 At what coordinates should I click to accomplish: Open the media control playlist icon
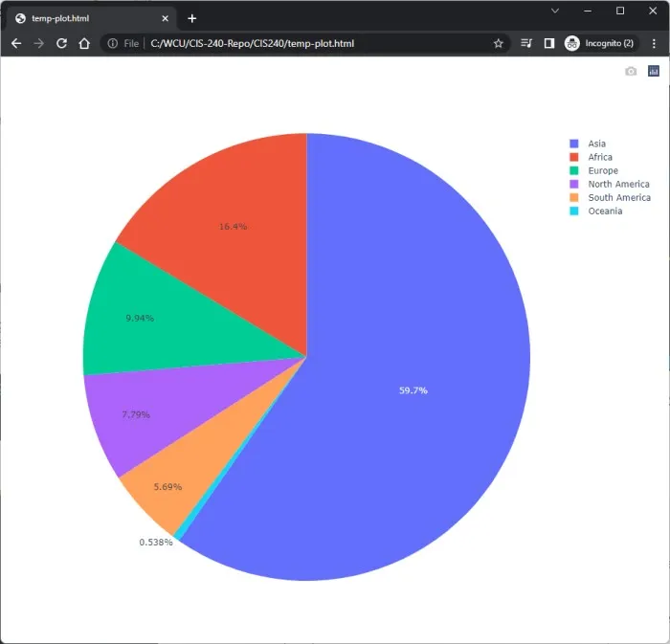[x=526, y=43]
